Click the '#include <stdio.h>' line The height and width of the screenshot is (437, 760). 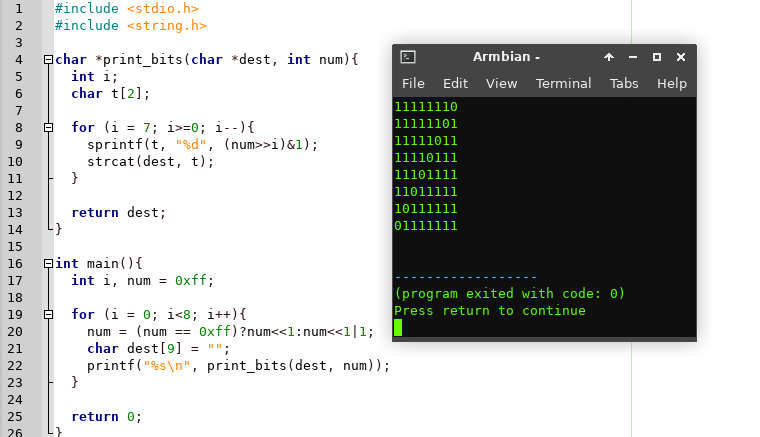[x=127, y=9]
